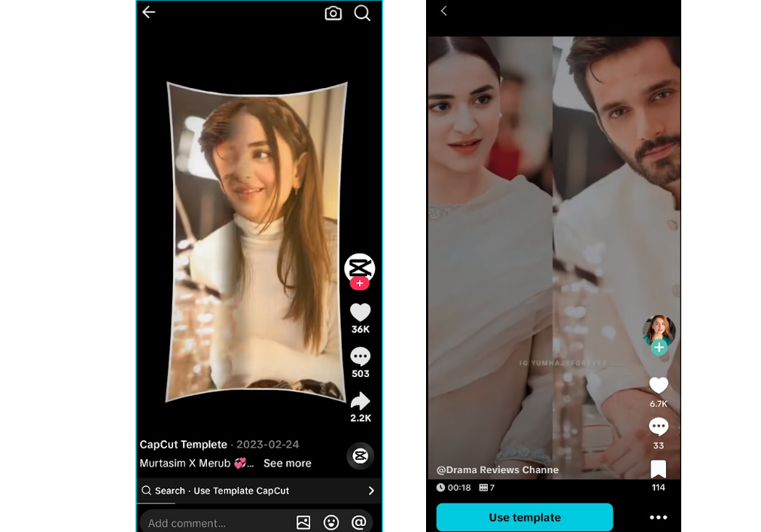
Task: Tap the share arrow showing 2.2K
Action: tap(360, 401)
